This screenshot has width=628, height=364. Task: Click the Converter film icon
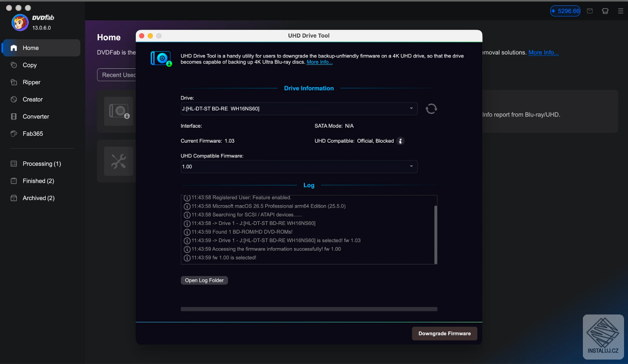[14, 116]
